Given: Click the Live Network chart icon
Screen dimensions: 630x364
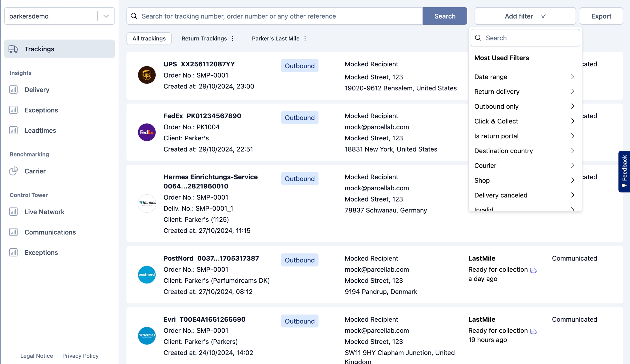Looking at the screenshot, I should 13,212.
